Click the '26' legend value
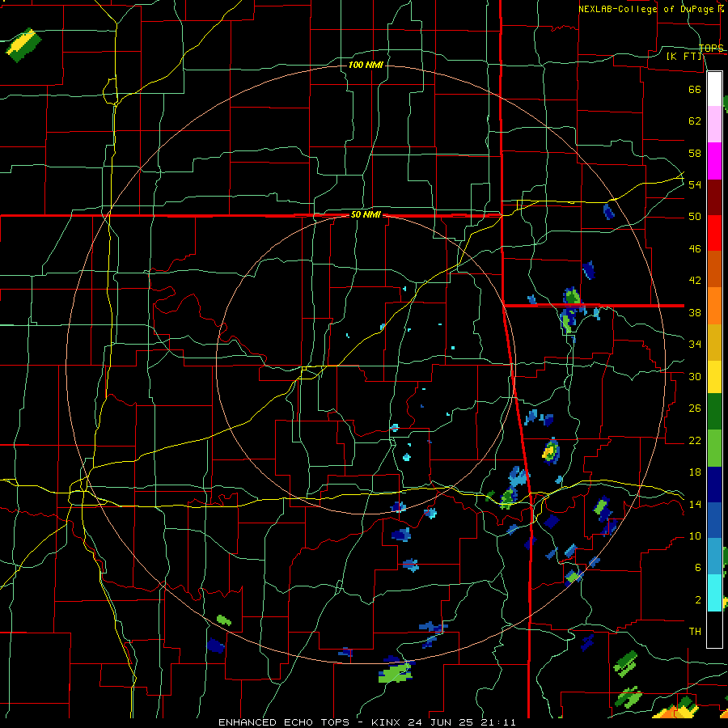 tap(695, 408)
